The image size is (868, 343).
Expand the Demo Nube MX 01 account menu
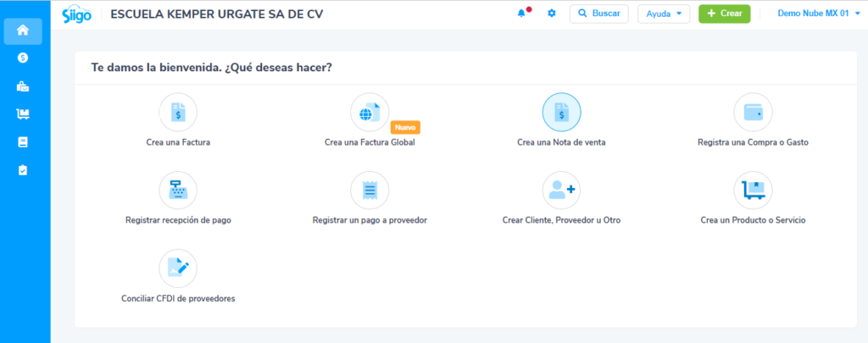(819, 14)
